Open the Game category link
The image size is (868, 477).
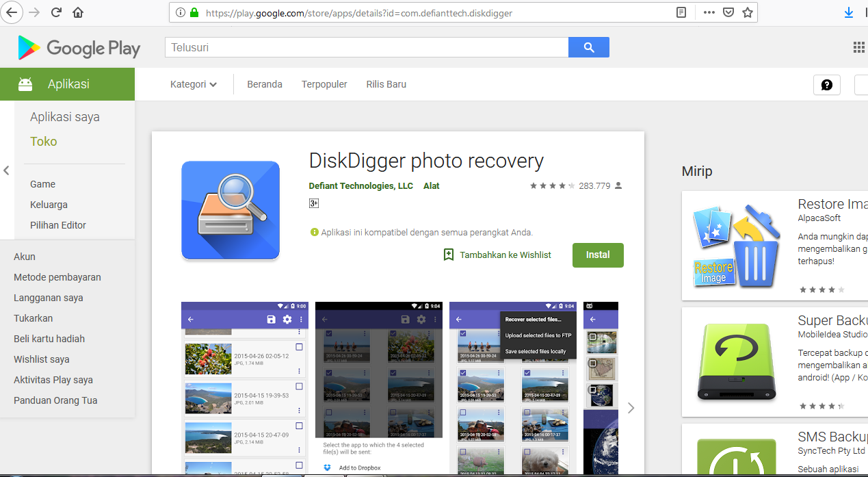pyautogui.click(x=42, y=184)
